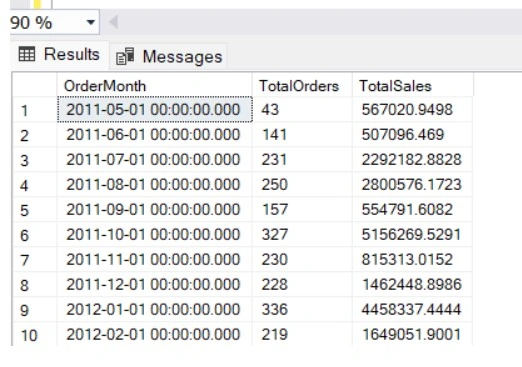522x367 pixels.
Task: Click cell 2012-02-01 00:00:00.000
Action: tap(155, 334)
